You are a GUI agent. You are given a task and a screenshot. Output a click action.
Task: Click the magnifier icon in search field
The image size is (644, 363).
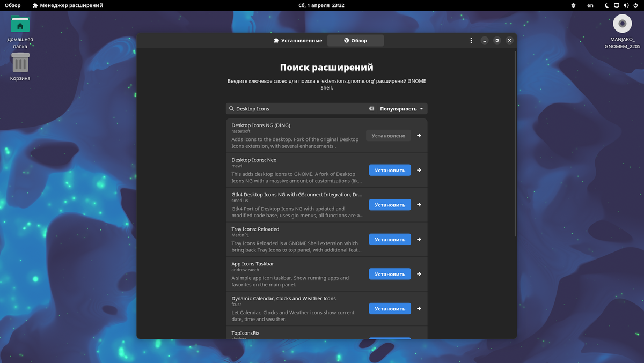pyautogui.click(x=232, y=109)
